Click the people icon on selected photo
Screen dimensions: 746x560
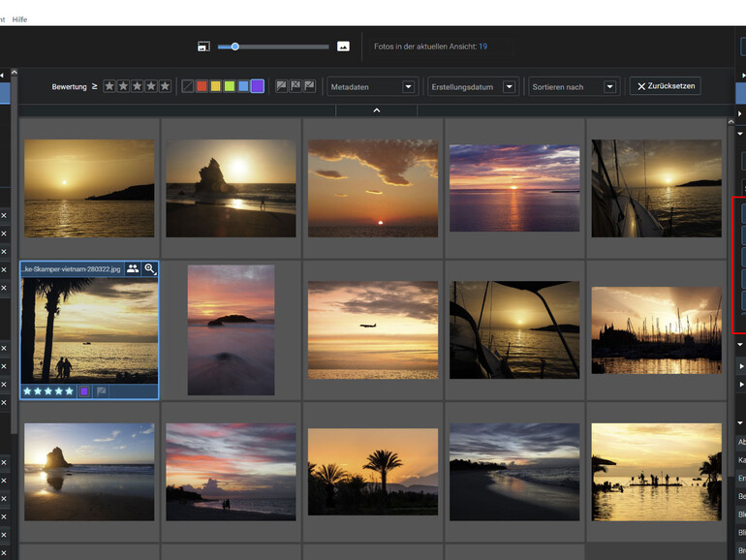tap(133, 268)
